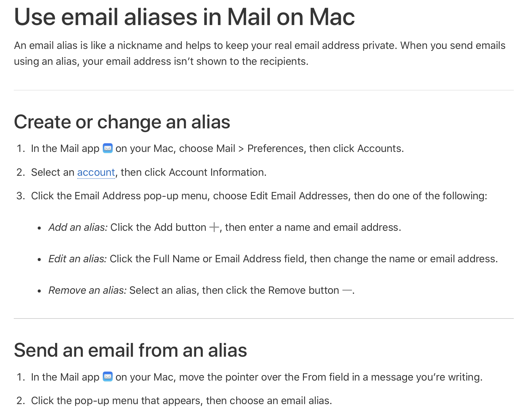This screenshot has width=519, height=420.
Task: Click the italic Remove an alias label
Action: pyautogui.click(x=88, y=290)
